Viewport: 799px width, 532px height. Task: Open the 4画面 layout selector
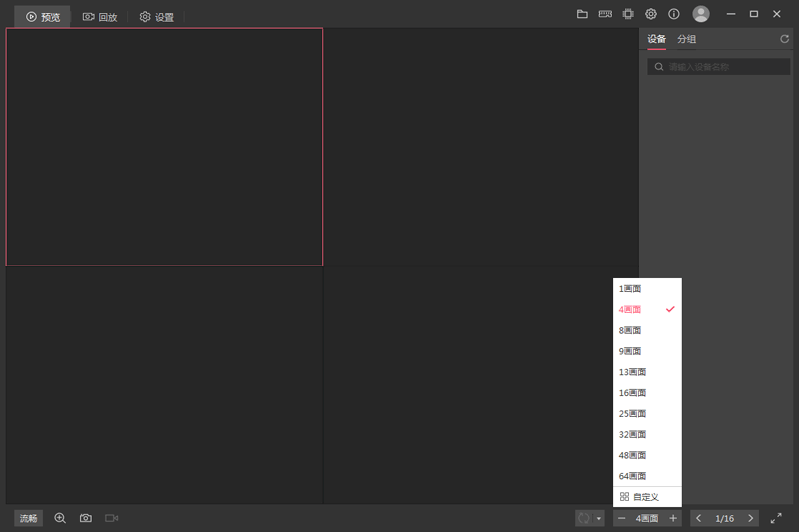click(x=647, y=518)
